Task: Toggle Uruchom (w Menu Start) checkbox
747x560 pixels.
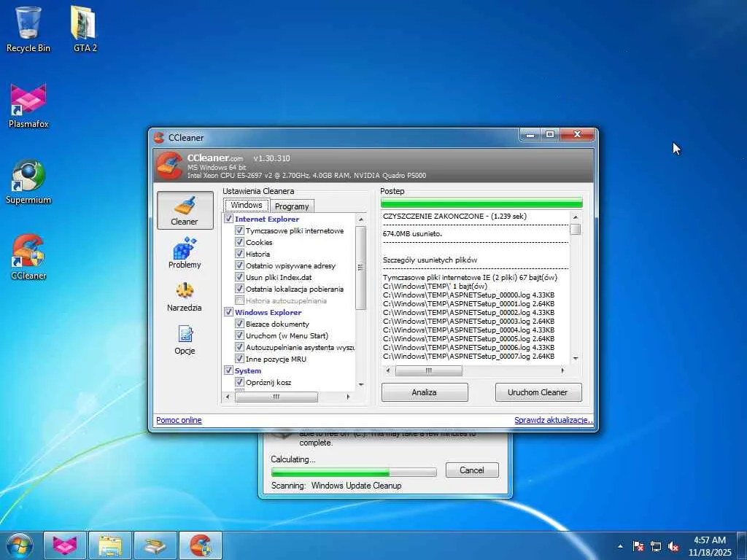Action: click(x=239, y=335)
